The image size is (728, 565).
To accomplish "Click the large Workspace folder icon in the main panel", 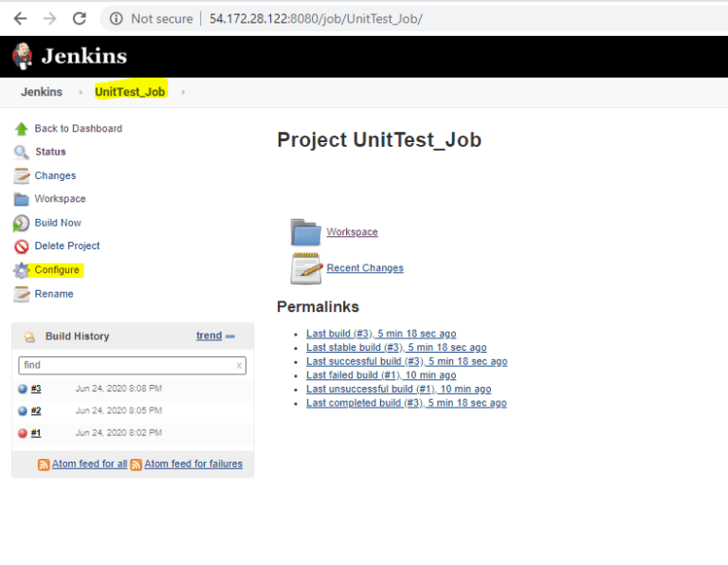I will pos(305,232).
